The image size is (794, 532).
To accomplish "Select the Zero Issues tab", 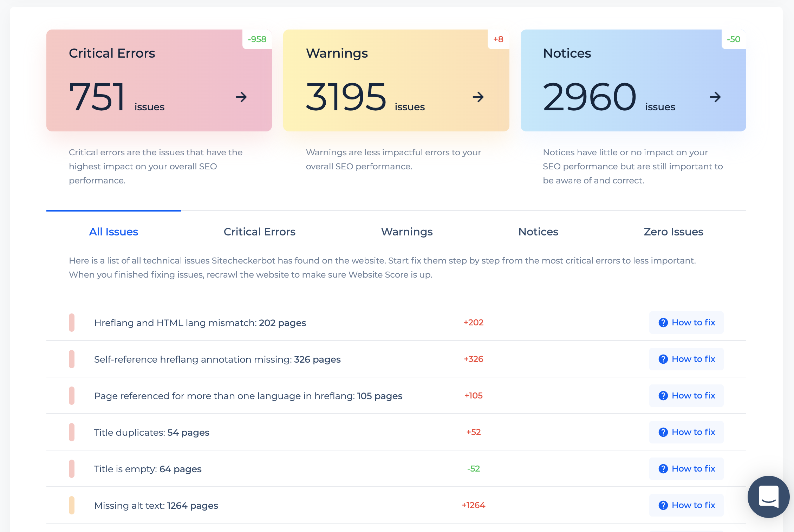I will 673,232.
